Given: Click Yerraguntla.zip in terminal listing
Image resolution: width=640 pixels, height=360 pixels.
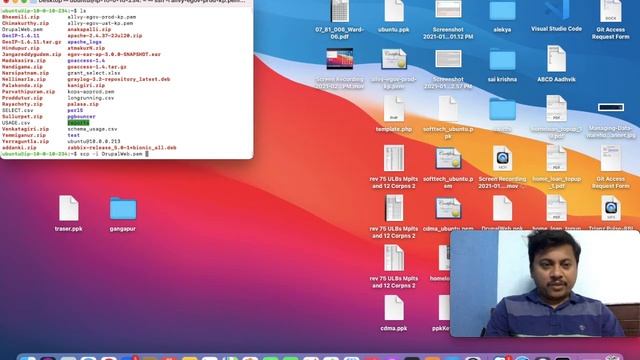Looking at the screenshot, I should (x=25, y=141).
